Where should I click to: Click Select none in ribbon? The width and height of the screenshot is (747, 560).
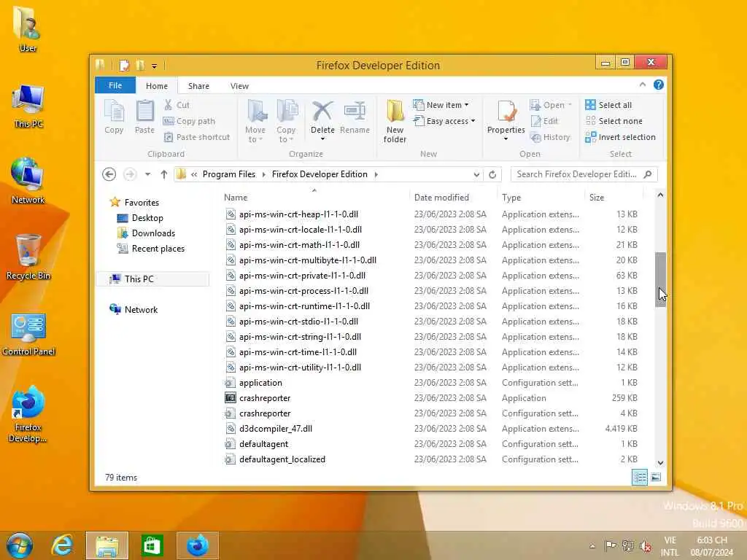coord(614,121)
